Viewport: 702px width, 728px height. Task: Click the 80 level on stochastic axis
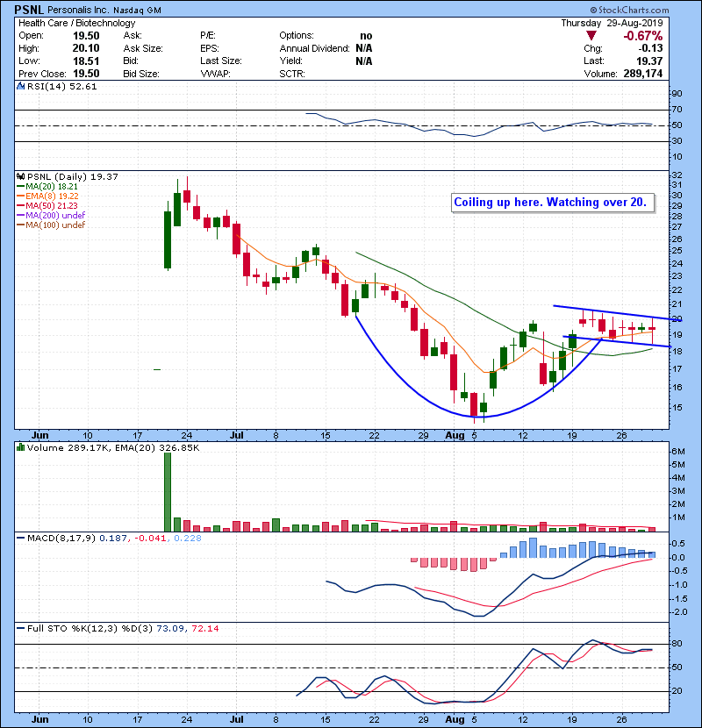point(677,644)
